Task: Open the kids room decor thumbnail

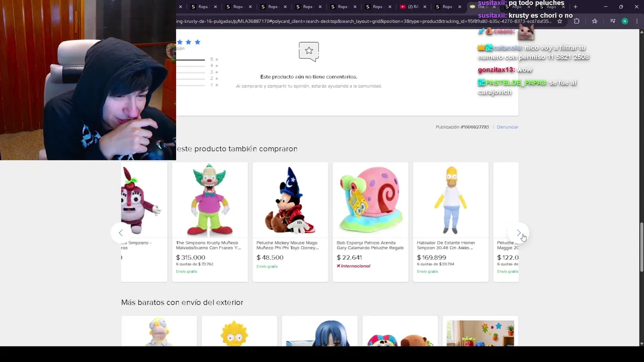Action: click(x=480, y=331)
